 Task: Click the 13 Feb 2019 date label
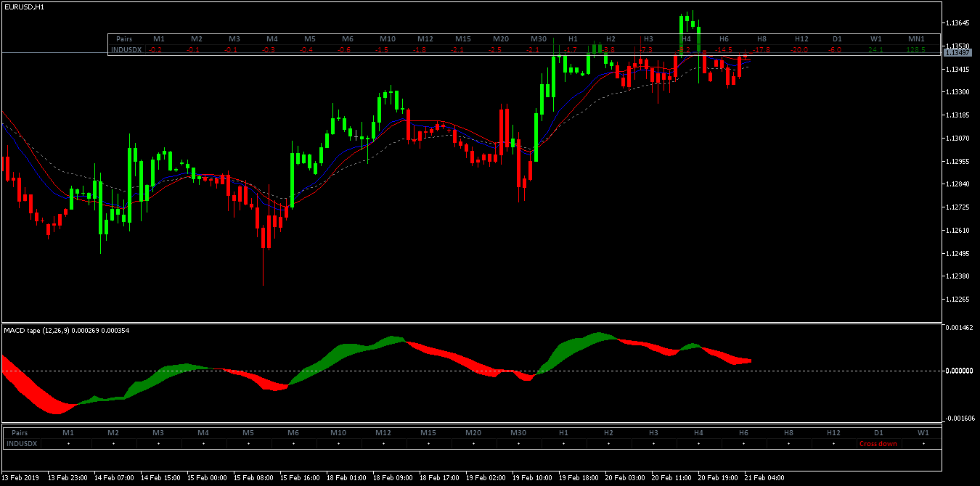pyautogui.click(x=21, y=478)
